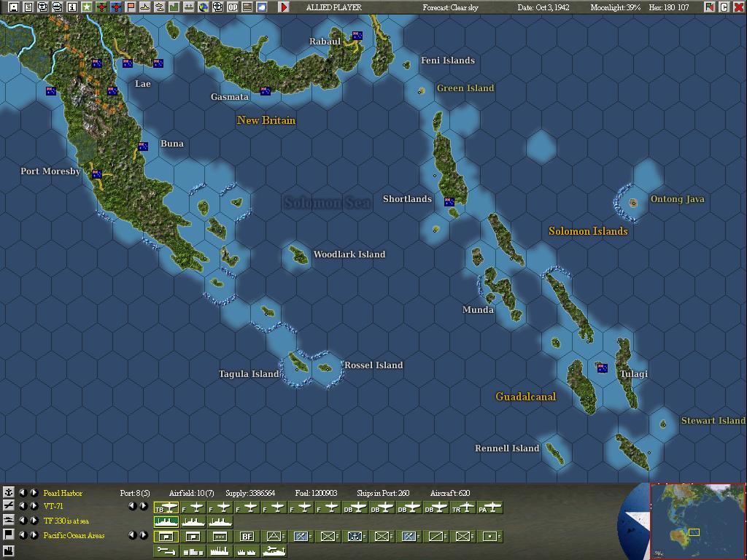Select the XXX corps HQ unit icon

[x=220, y=537]
